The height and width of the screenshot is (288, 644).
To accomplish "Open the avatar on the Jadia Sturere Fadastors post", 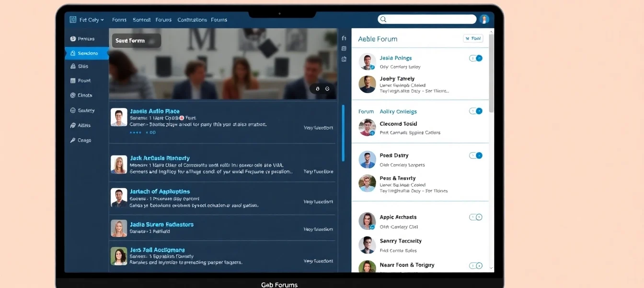I will (119, 228).
